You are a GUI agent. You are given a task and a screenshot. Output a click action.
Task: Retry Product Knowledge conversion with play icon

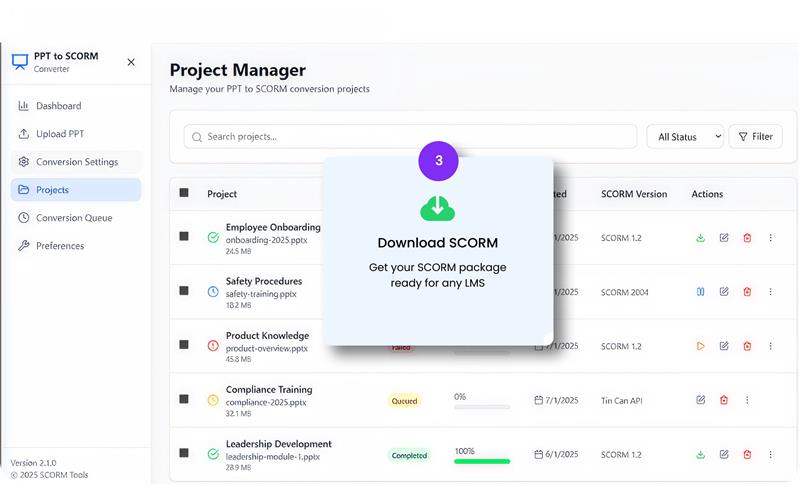point(700,346)
